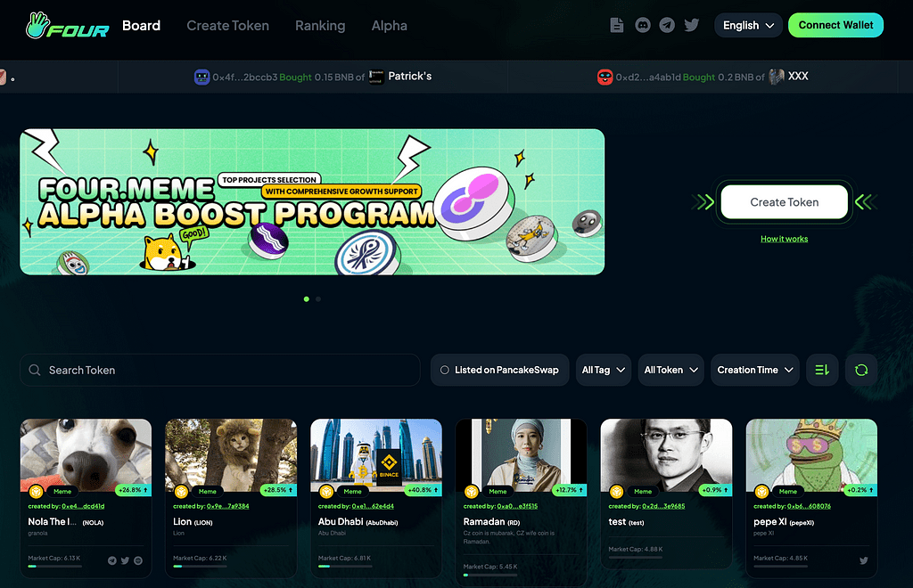Open Create Token in the top navigation

click(x=227, y=26)
